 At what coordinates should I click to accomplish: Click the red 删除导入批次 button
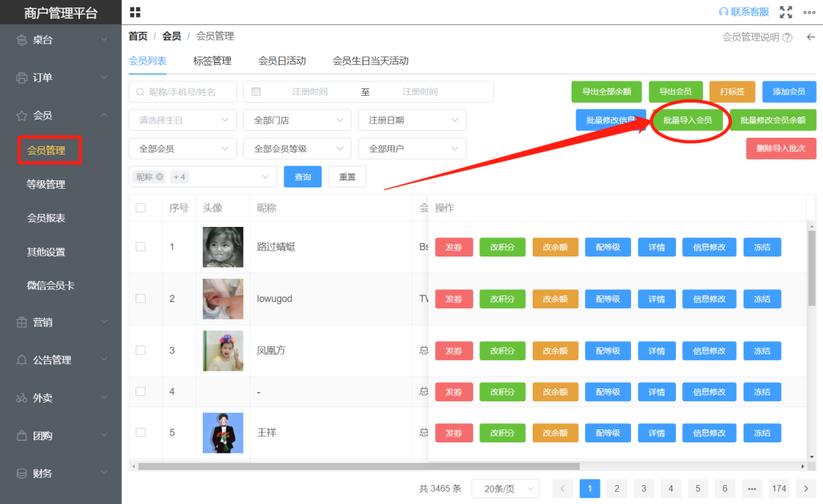(781, 148)
